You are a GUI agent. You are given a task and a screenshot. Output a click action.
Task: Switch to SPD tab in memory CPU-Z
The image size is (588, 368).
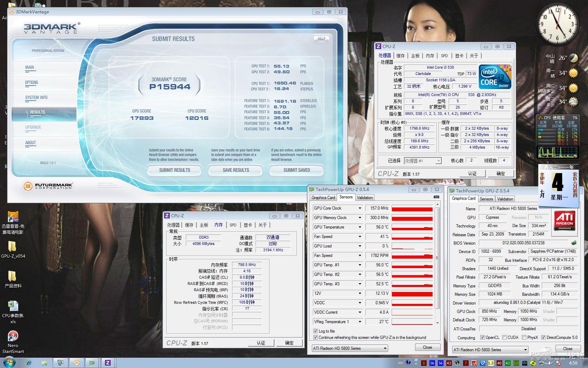click(x=233, y=225)
